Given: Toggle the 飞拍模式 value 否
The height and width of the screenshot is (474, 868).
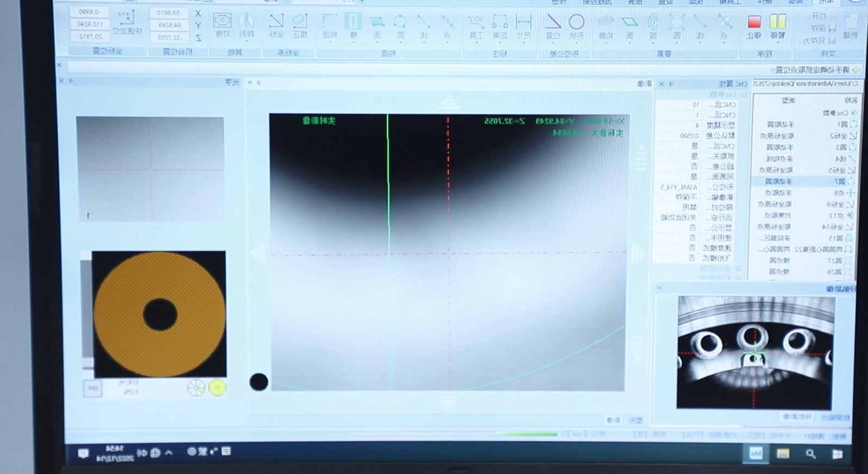Looking at the screenshot, I should coord(692,258).
